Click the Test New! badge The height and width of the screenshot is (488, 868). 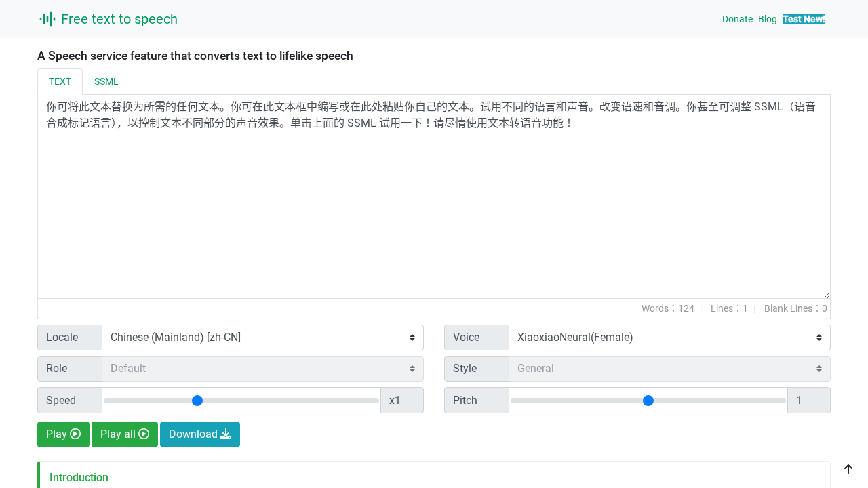tap(804, 19)
